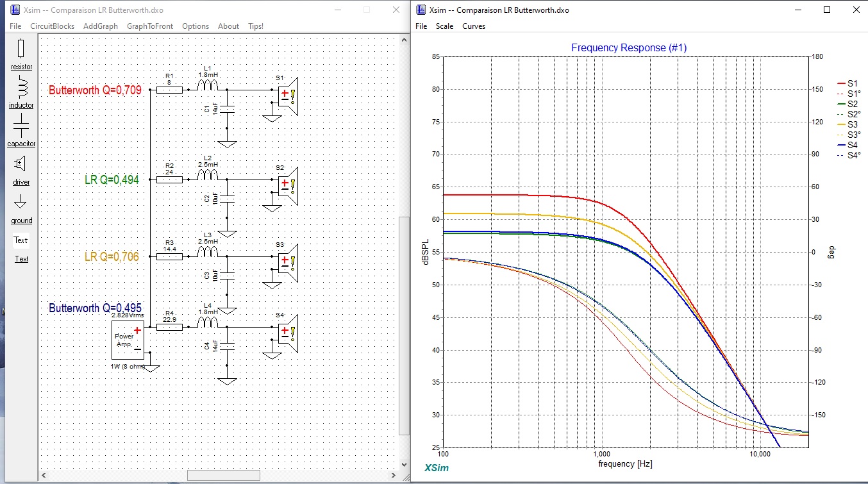Open the Tips! menu
This screenshot has height=484, width=868.
click(256, 26)
